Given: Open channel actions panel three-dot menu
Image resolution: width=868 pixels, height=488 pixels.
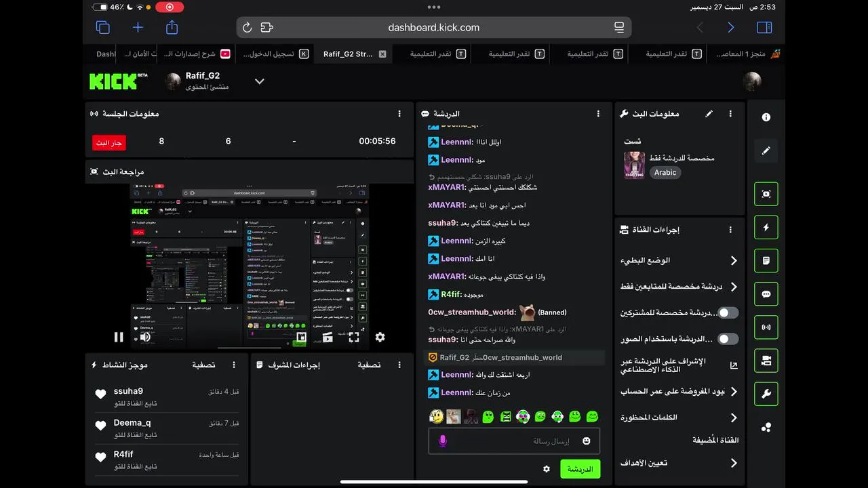Looking at the screenshot, I should 730,230.
